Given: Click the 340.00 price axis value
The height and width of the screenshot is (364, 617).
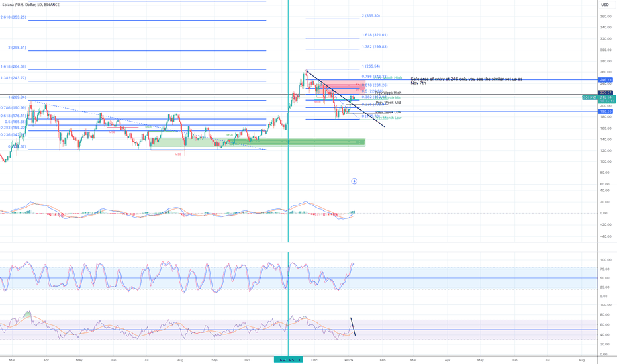Looking at the screenshot, I should pos(606,28).
